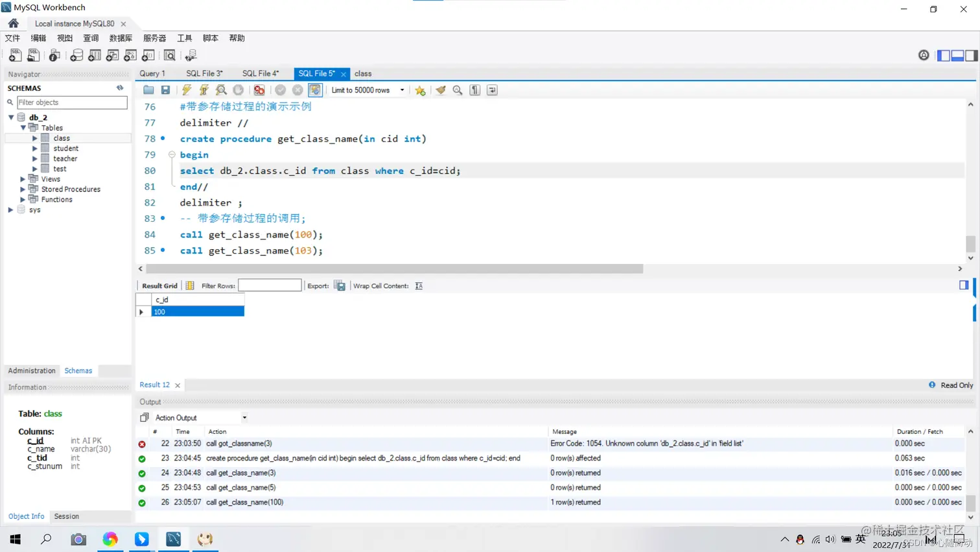
Task: Open SQL script file in main toolbar
Action: [33, 56]
